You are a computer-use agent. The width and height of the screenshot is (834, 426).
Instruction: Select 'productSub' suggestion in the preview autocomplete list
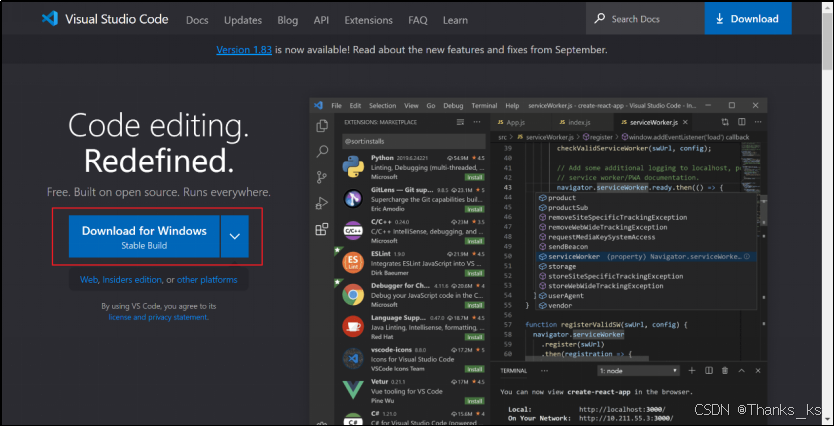pyautogui.click(x=645, y=207)
